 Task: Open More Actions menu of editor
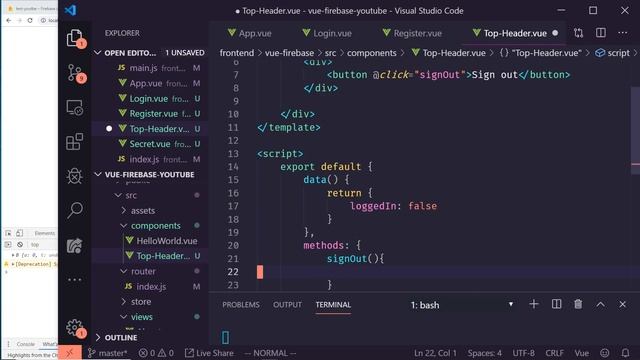(623, 33)
